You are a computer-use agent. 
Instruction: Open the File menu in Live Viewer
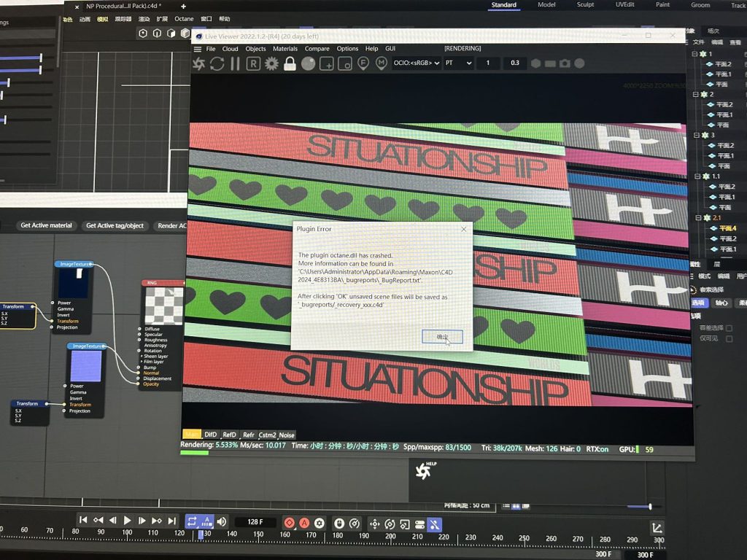coord(211,49)
